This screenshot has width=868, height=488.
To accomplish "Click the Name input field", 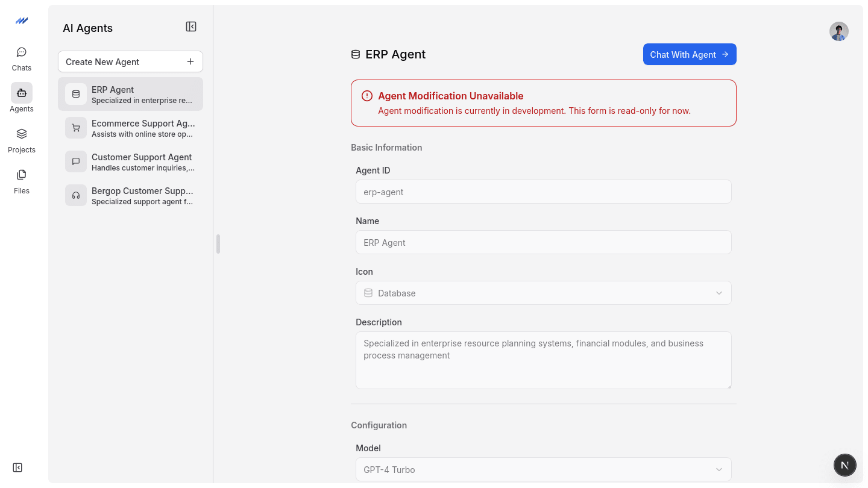I will coord(544,242).
